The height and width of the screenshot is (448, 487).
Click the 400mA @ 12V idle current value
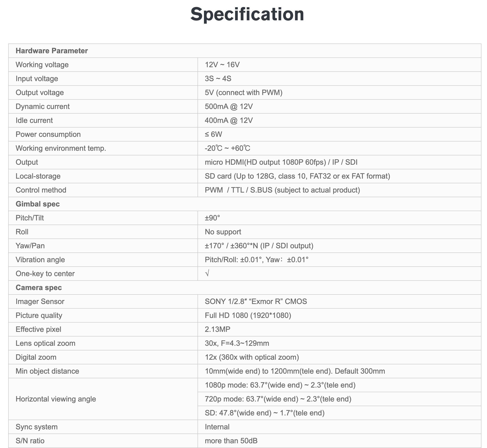[229, 120]
